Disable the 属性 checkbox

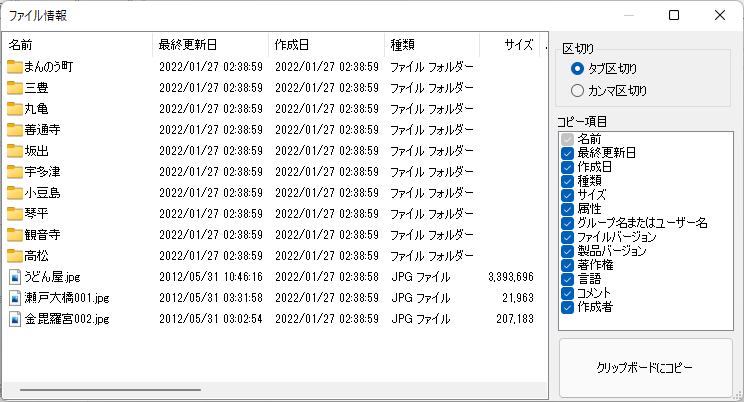pyautogui.click(x=567, y=209)
